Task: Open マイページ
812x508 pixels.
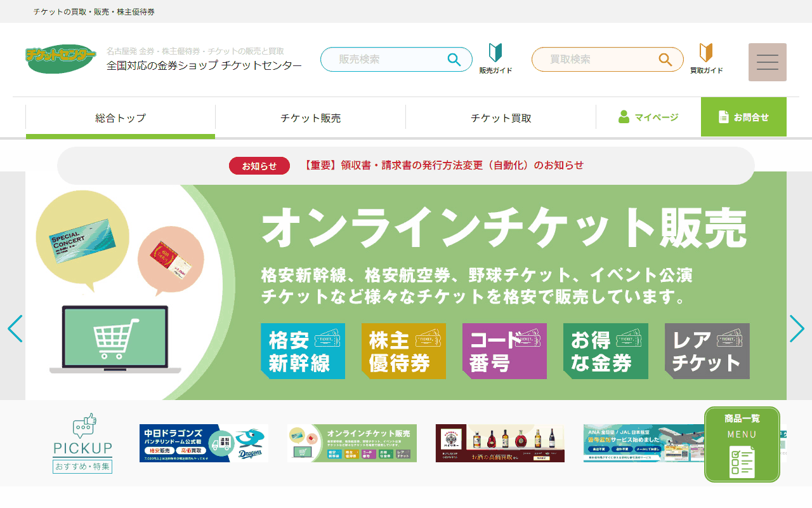Action: (x=648, y=117)
